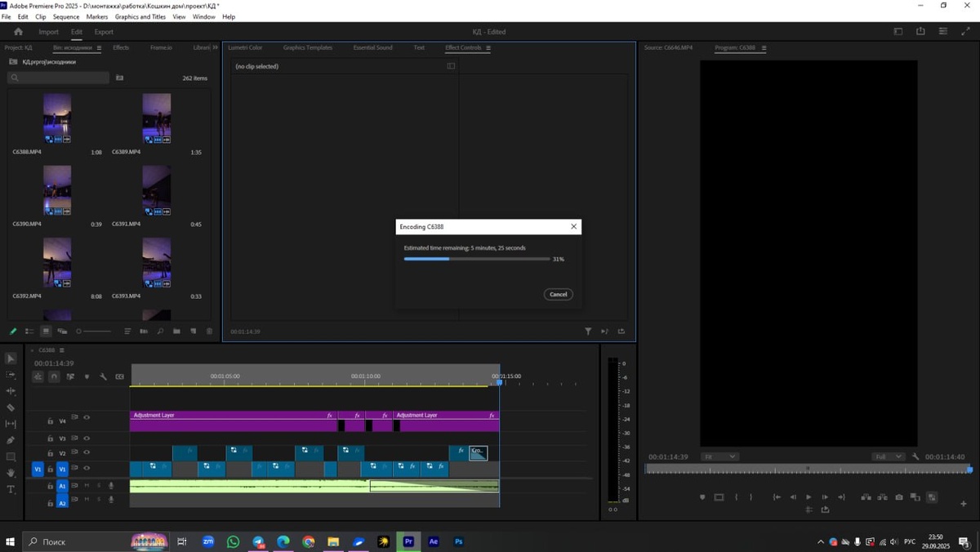Click Go to In point button
This screenshot has height=552, width=980.
(777, 497)
